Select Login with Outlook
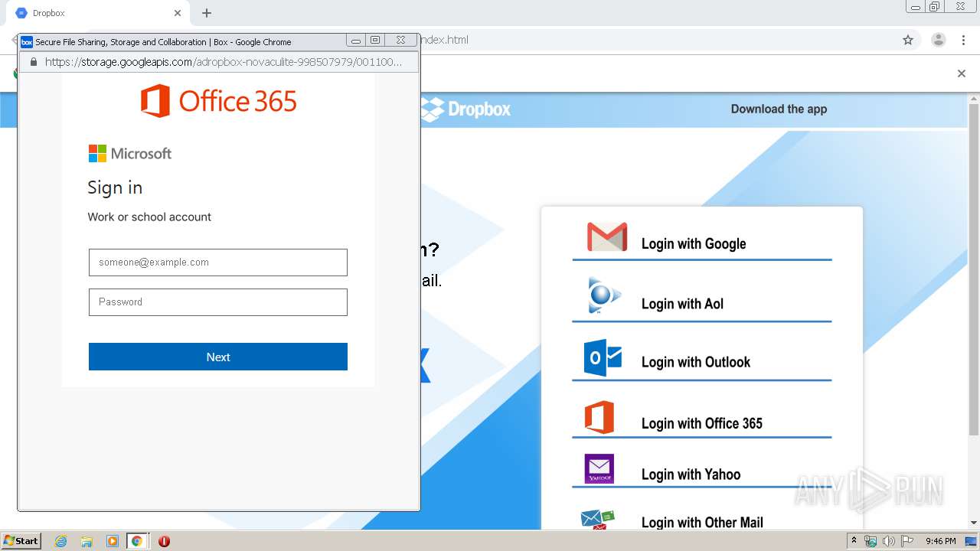This screenshot has height=551, width=980. [696, 362]
